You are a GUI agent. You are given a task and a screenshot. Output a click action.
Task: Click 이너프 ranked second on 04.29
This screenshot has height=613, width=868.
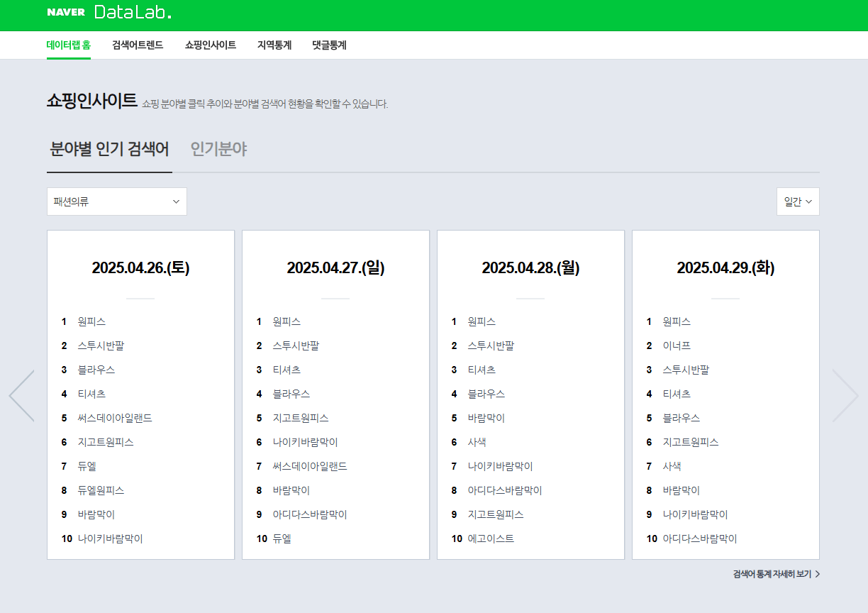(x=677, y=346)
